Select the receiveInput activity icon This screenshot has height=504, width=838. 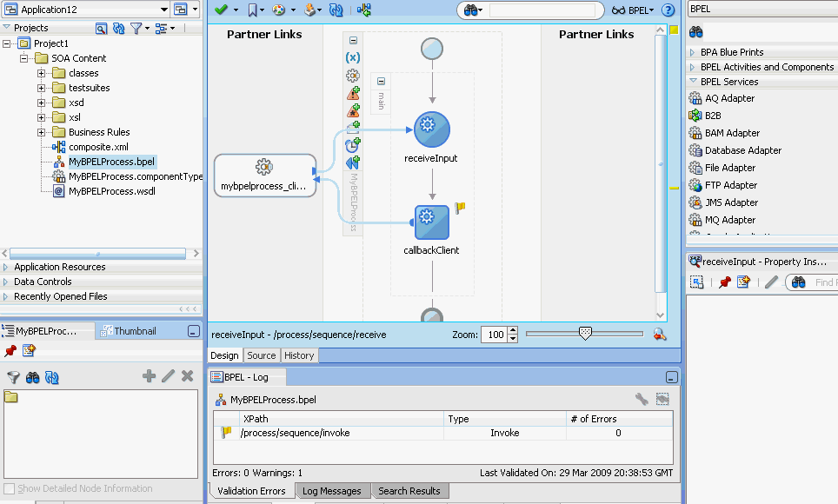coord(432,129)
